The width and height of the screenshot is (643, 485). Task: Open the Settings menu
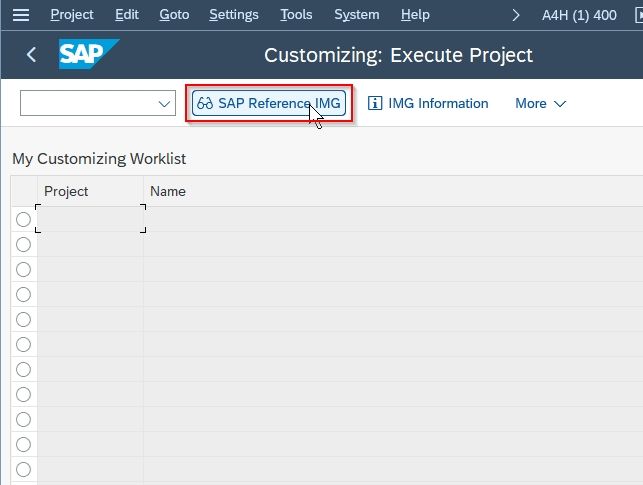click(234, 15)
